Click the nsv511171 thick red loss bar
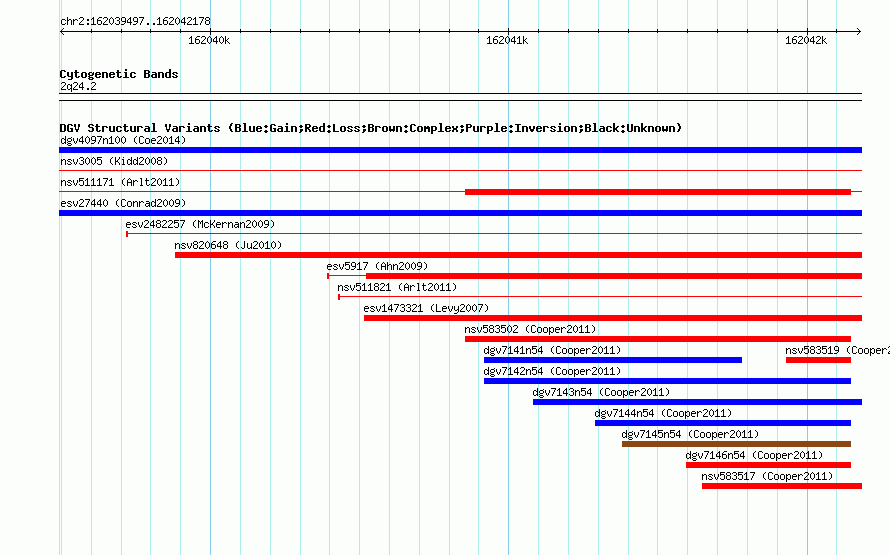 [x=658, y=192]
